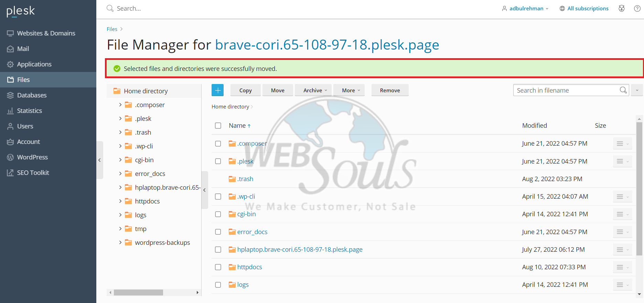The width and height of the screenshot is (644, 303).
Task: Expand the .composer tree node
Action: tap(120, 105)
